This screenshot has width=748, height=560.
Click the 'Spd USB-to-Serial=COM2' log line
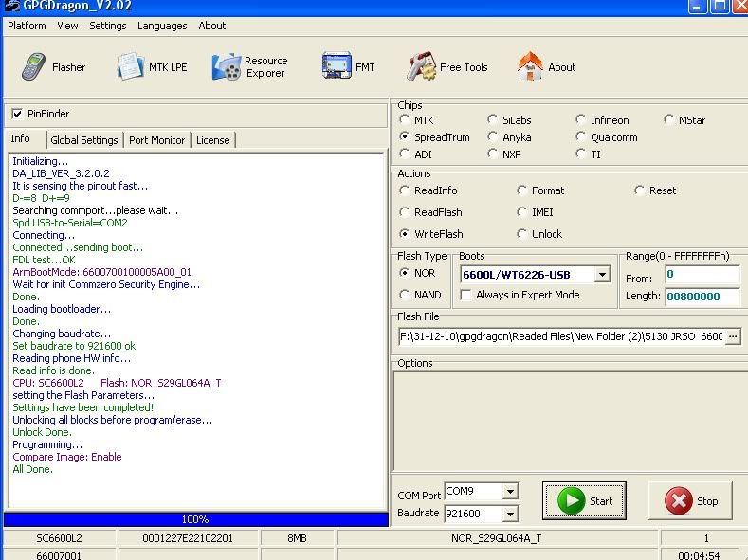coord(69,223)
